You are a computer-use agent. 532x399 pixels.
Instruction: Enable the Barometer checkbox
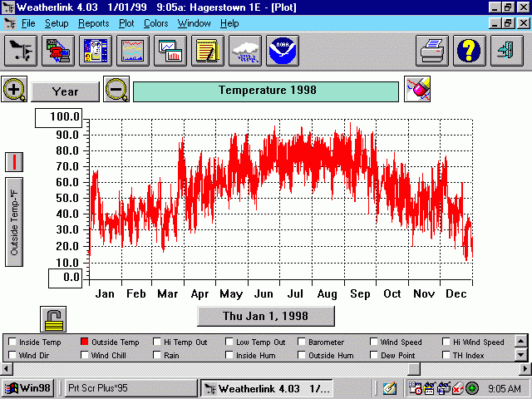(x=301, y=342)
